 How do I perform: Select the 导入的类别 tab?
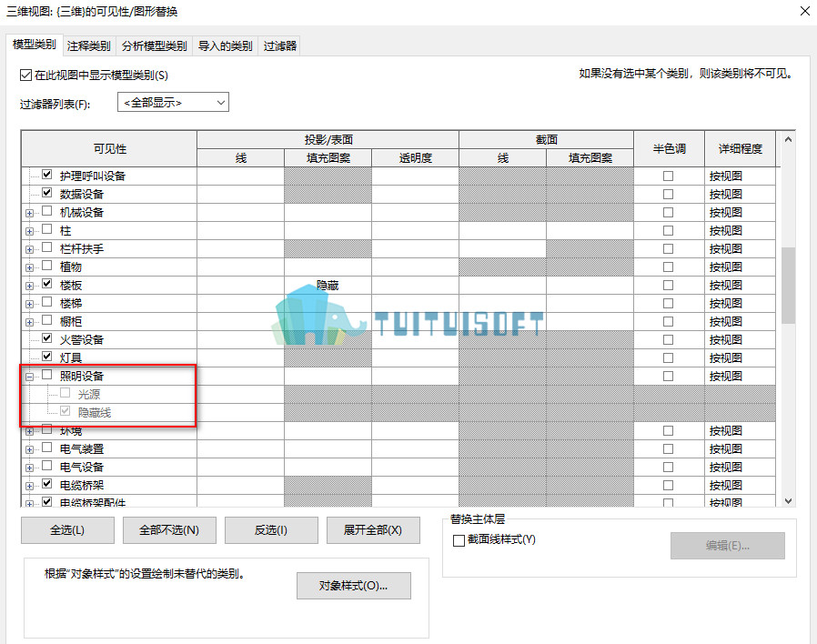pos(225,45)
